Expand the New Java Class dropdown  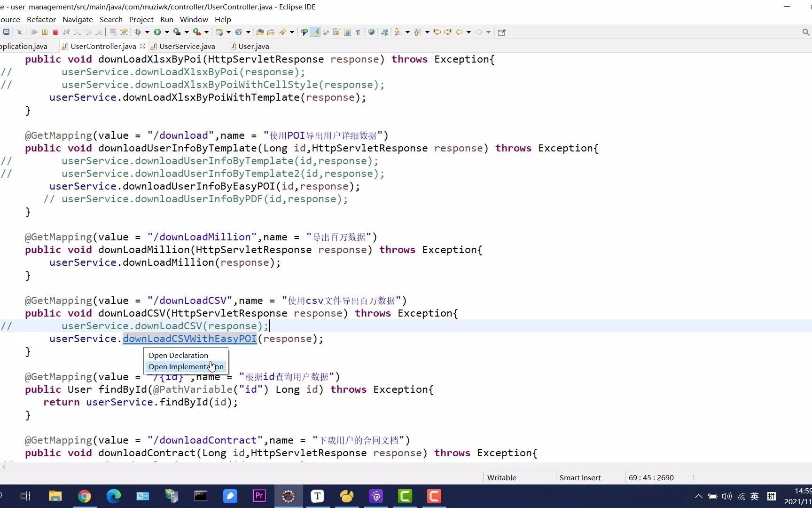coord(248,32)
